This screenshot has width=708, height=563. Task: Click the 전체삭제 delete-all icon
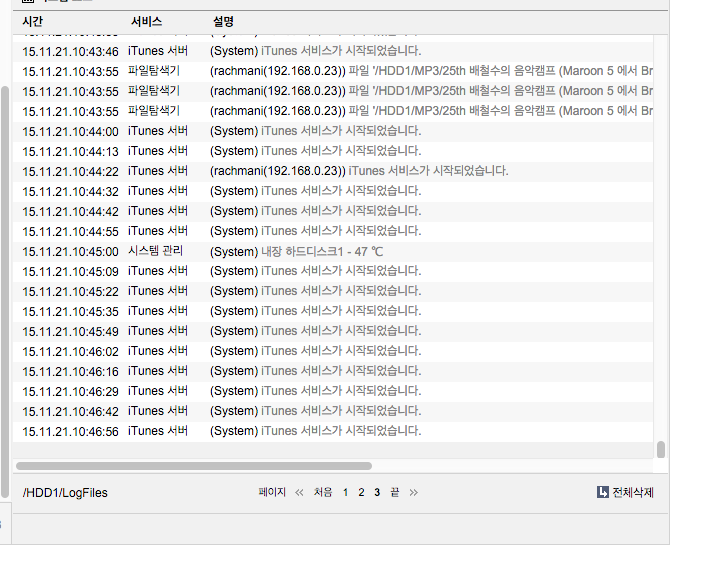point(602,492)
